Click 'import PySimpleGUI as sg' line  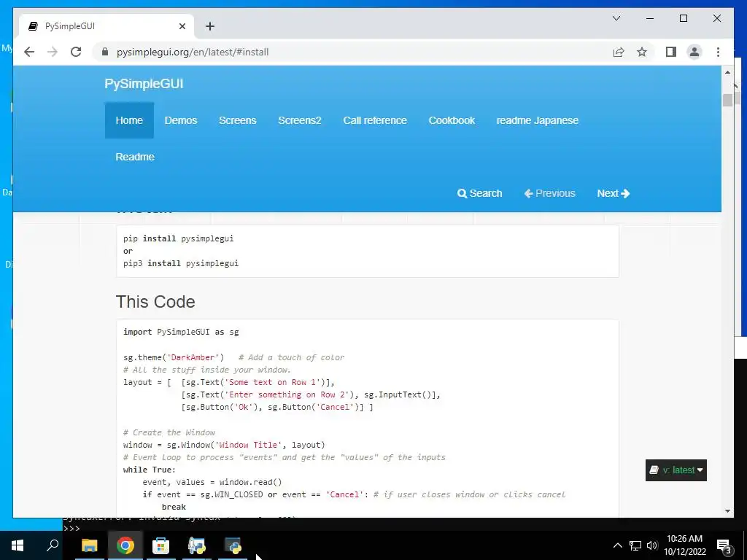[x=181, y=332]
